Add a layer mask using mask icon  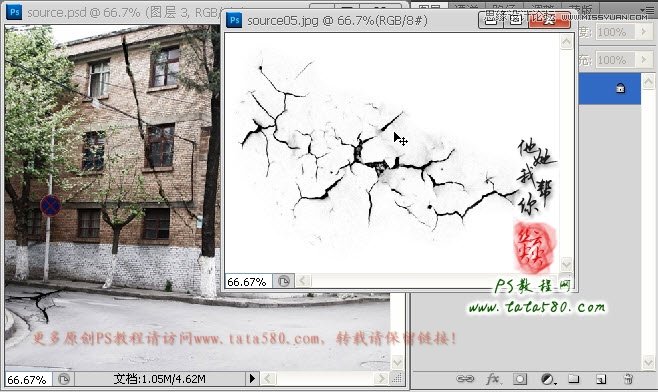point(520,379)
